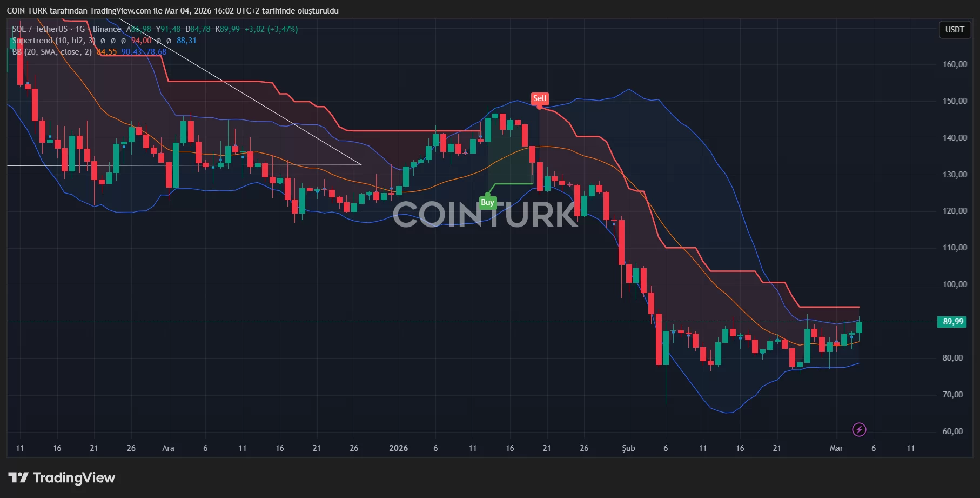Click the Ø icon before the 88,31 value
Image resolution: width=980 pixels, height=498 pixels.
[169, 41]
